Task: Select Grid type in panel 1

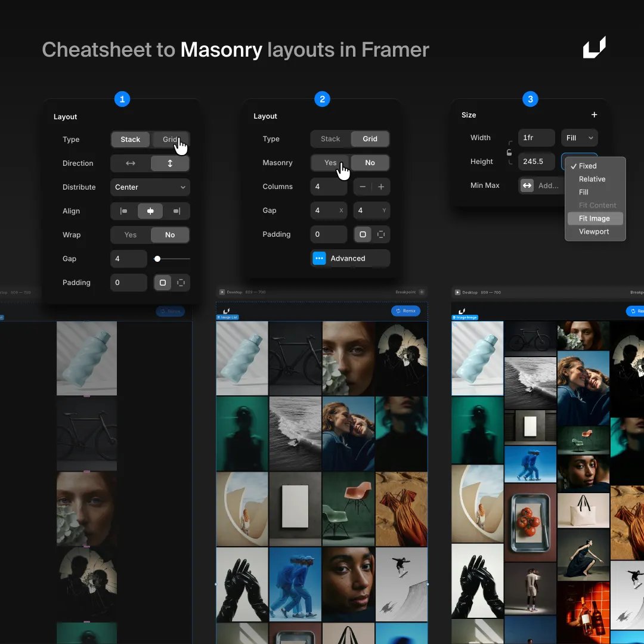Action: (x=170, y=139)
